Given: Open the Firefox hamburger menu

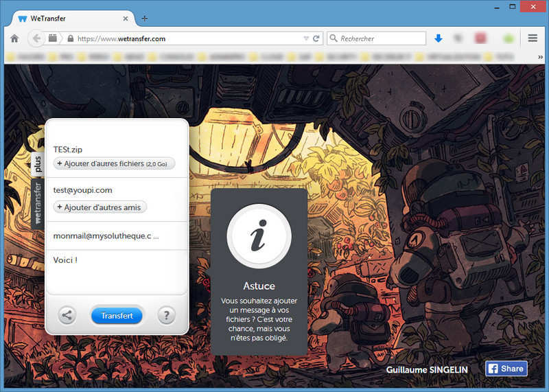Looking at the screenshot, I should (533, 38).
